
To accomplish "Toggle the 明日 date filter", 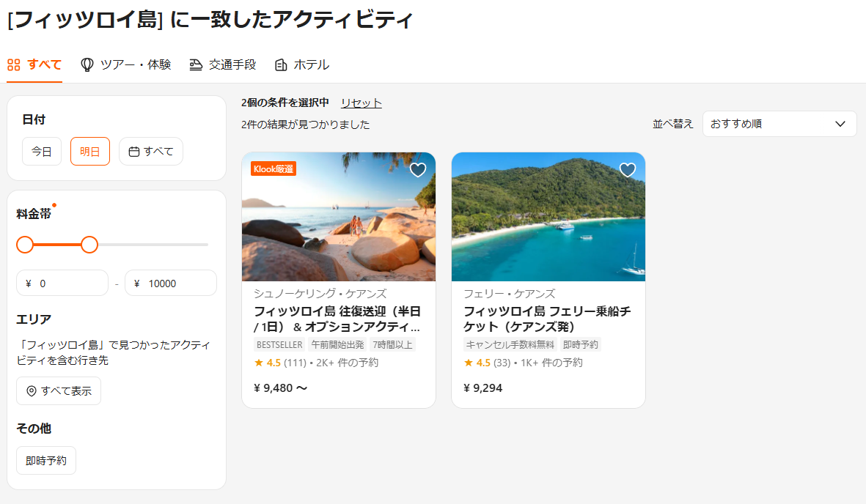I will coord(90,151).
